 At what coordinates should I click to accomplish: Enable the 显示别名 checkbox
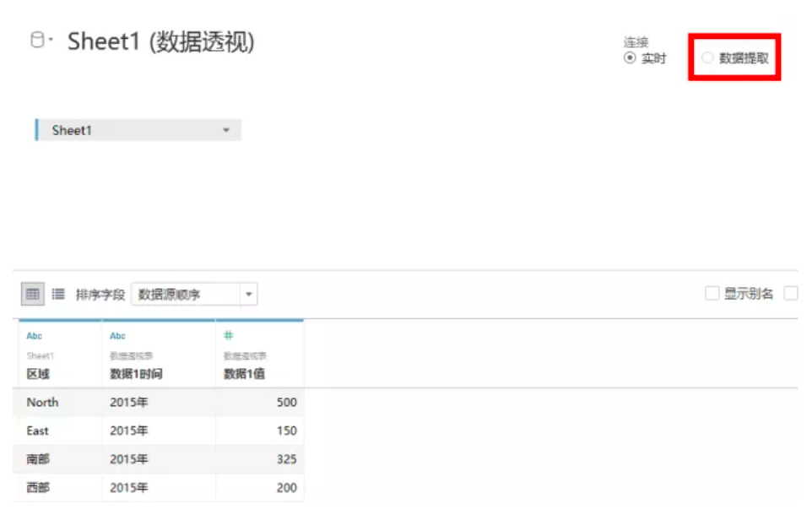[712, 293]
